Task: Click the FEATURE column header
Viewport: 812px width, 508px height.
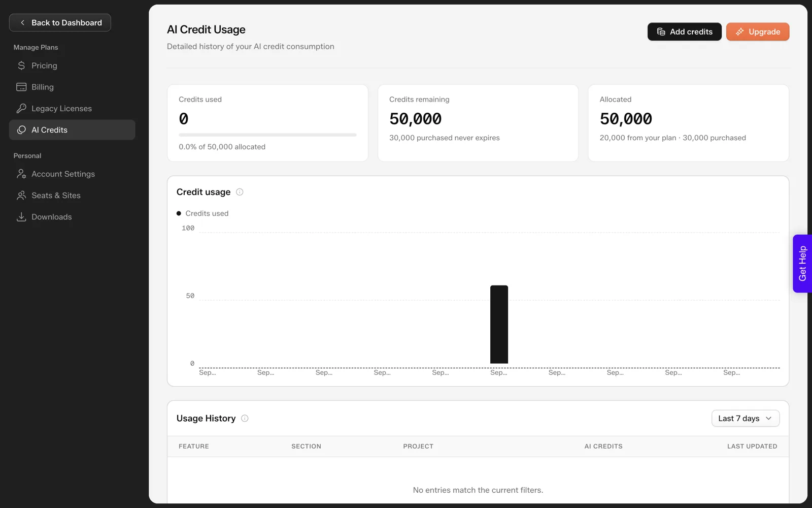Action: [194, 447]
